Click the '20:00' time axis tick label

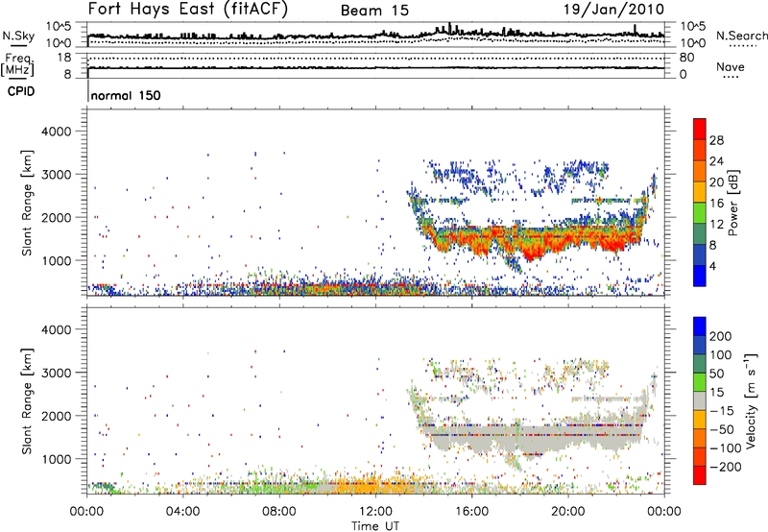coord(567,512)
